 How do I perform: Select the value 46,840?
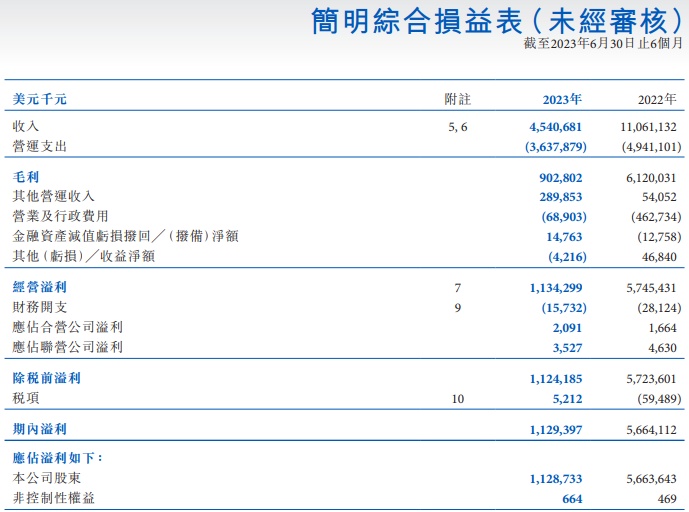pyautogui.click(x=659, y=257)
